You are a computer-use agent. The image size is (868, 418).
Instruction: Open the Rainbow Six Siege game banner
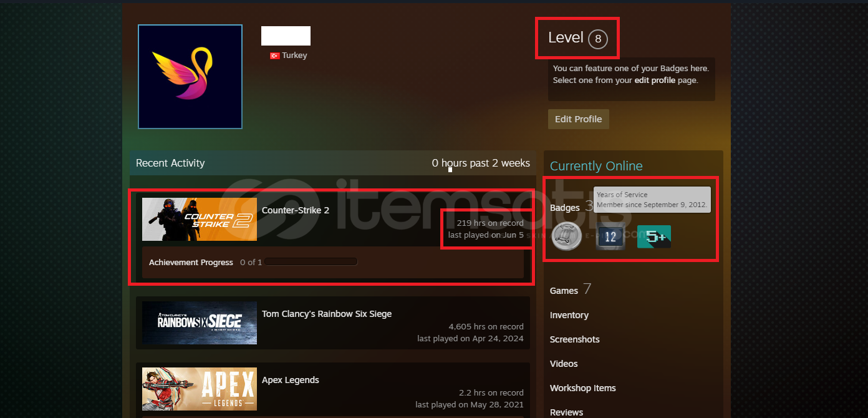click(x=200, y=323)
